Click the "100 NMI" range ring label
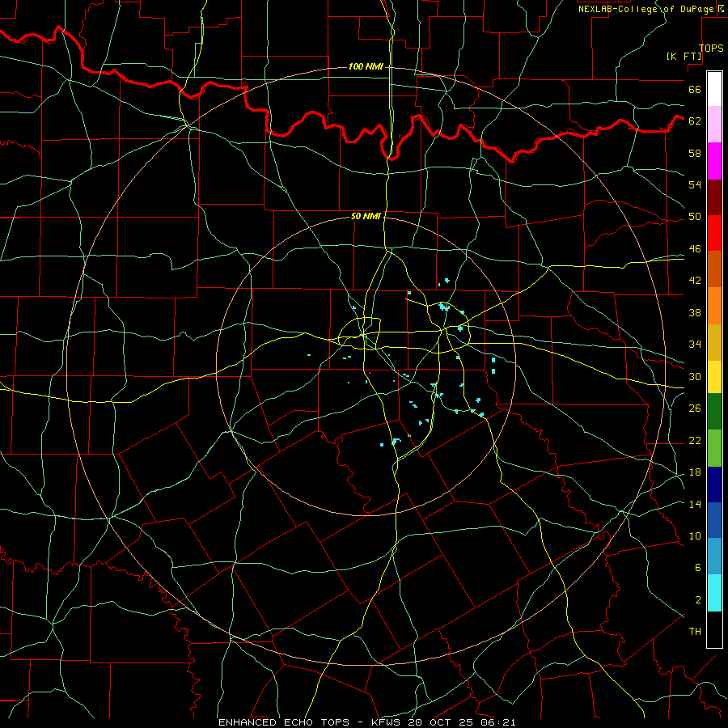Viewport: 728px width, 728px height. point(366,67)
